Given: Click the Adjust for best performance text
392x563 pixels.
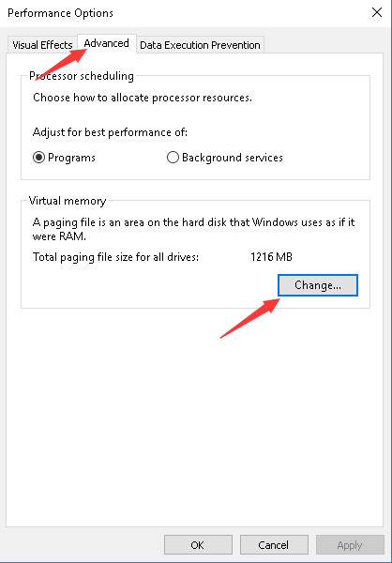Looking at the screenshot, I should [x=111, y=132].
